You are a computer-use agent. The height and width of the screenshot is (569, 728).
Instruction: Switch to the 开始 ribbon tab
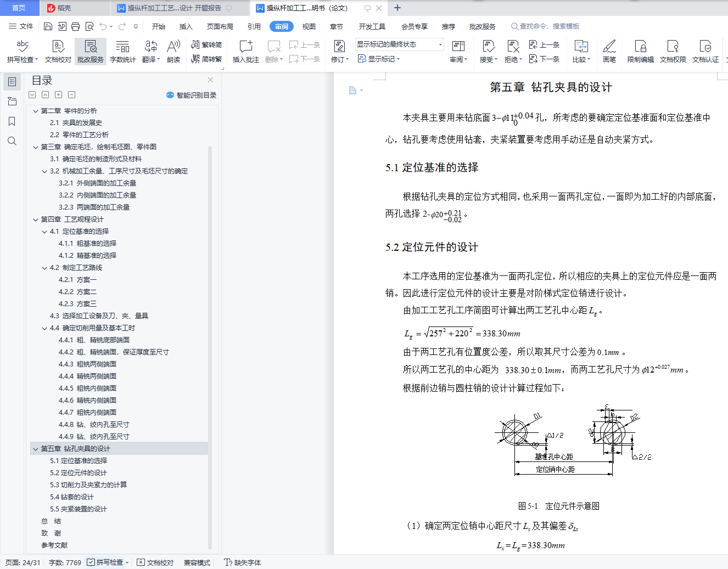tap(159, 26)
